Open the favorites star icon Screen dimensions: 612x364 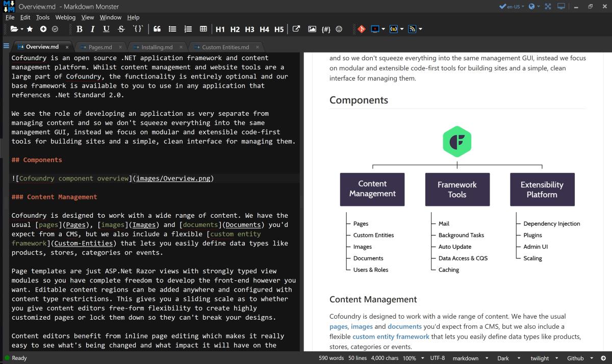click(30, 29)
